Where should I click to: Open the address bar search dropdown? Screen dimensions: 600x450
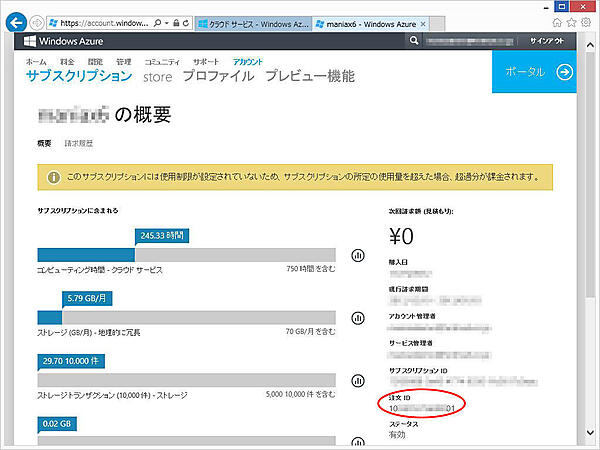click(x=162, y=22)
